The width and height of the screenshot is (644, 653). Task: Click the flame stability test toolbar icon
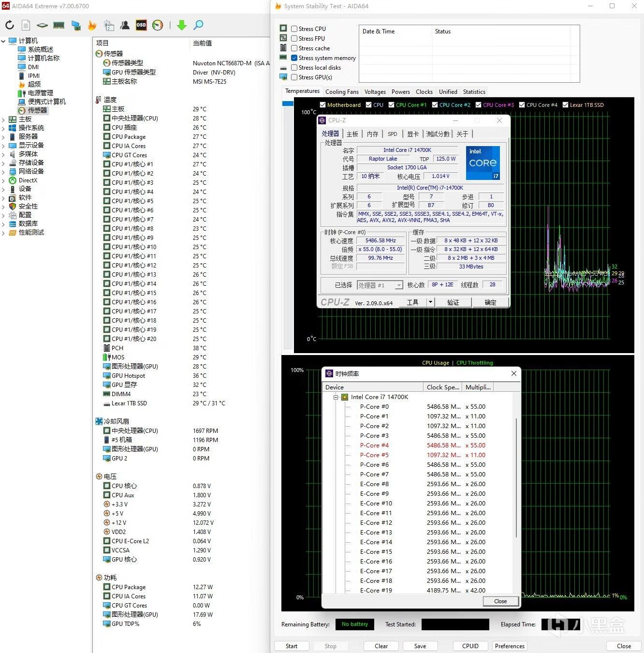pos(92,25)
